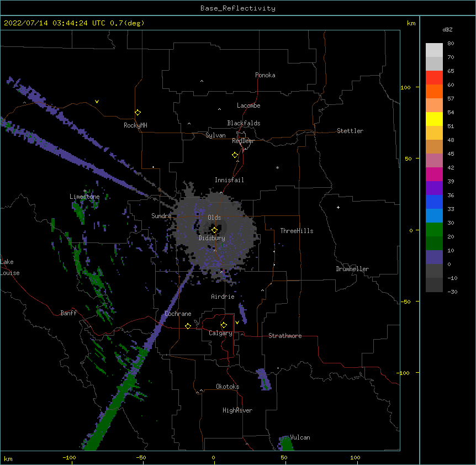476x465 pixels.
Task: Click the Airdrie label
Action: click(x=223, y=297)
